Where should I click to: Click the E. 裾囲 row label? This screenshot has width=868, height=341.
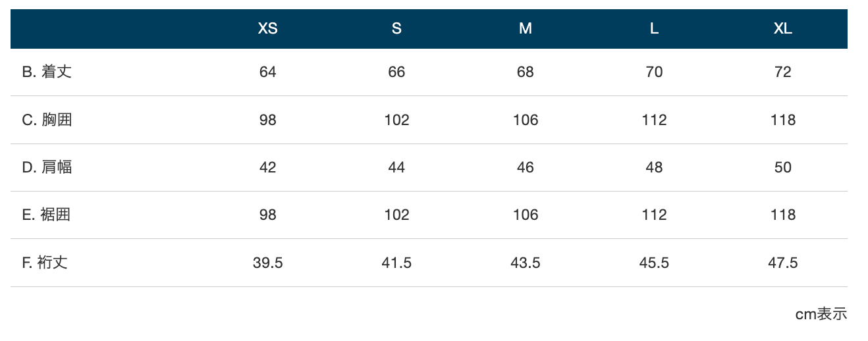tap(46, 215)
